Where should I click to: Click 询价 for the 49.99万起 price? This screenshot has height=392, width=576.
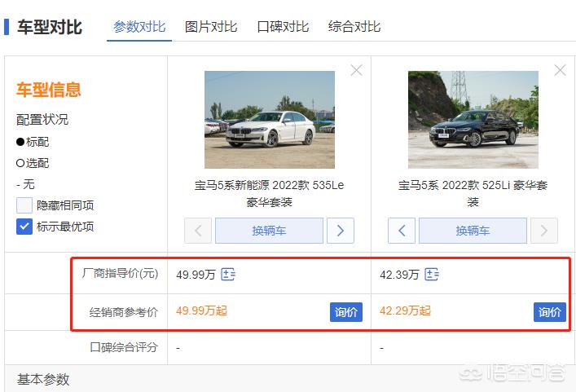click(x=346, y=312)
